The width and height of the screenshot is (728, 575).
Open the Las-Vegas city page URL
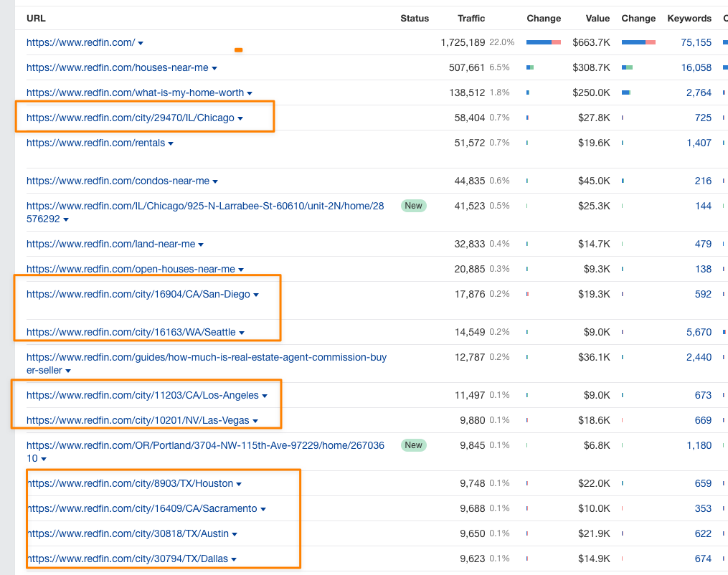coord(138,420)
